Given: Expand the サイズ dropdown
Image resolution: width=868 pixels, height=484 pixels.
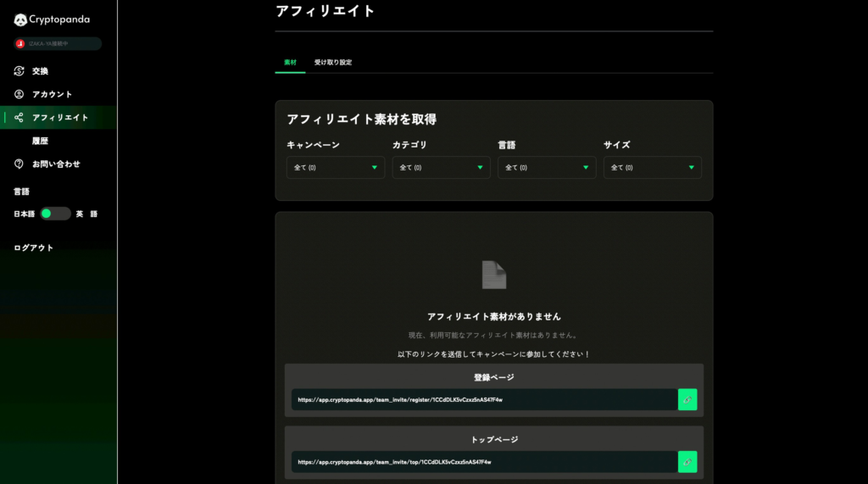Looking at the screenshot, I should point(652,168).
